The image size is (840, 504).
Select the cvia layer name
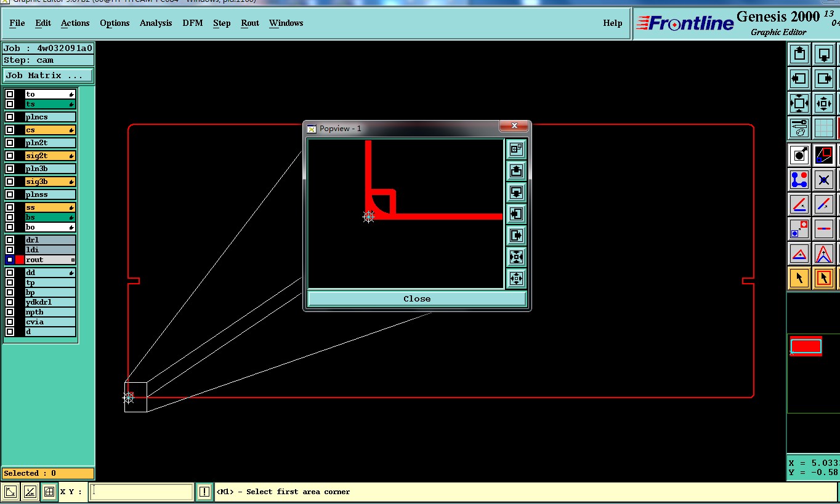click(50, 322)
